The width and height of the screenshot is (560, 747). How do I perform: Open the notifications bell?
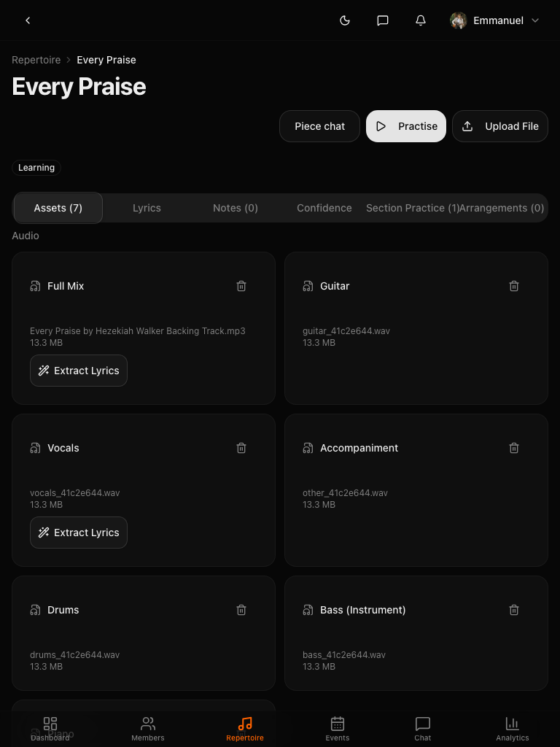pyautogui.click(x=421, y=20)
